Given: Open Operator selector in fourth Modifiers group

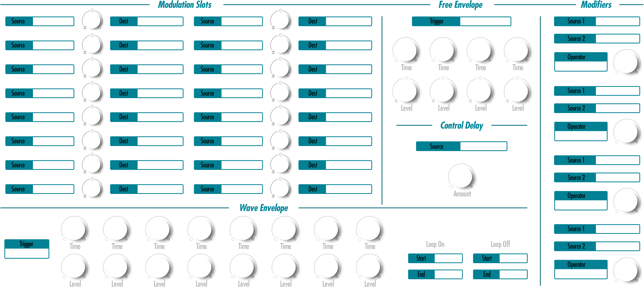Looking at the screenshot, I should (581, 270).
